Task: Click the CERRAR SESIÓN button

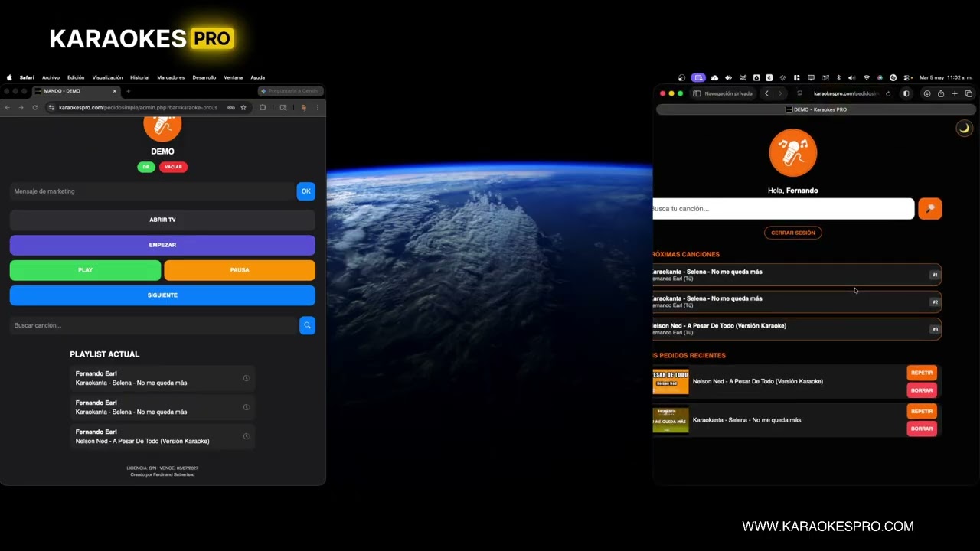Action: click(793, 233)
